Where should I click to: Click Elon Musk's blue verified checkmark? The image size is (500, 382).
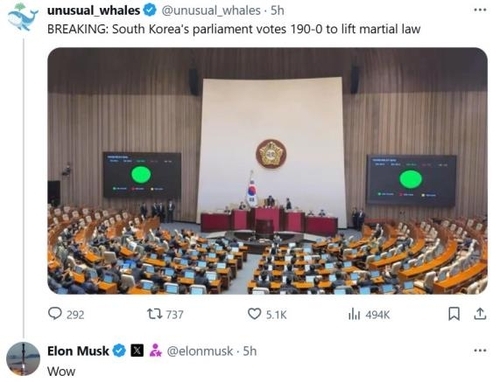119,351
